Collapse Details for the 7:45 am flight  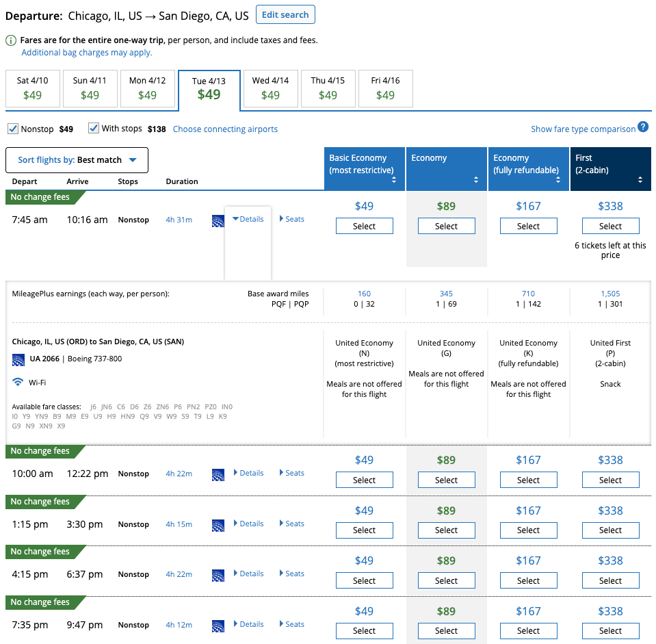[248, 219]
